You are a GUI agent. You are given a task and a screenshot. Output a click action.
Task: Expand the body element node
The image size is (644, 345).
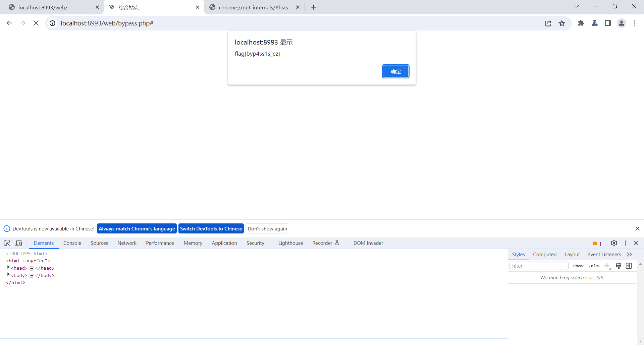click(x=8, y=275)
